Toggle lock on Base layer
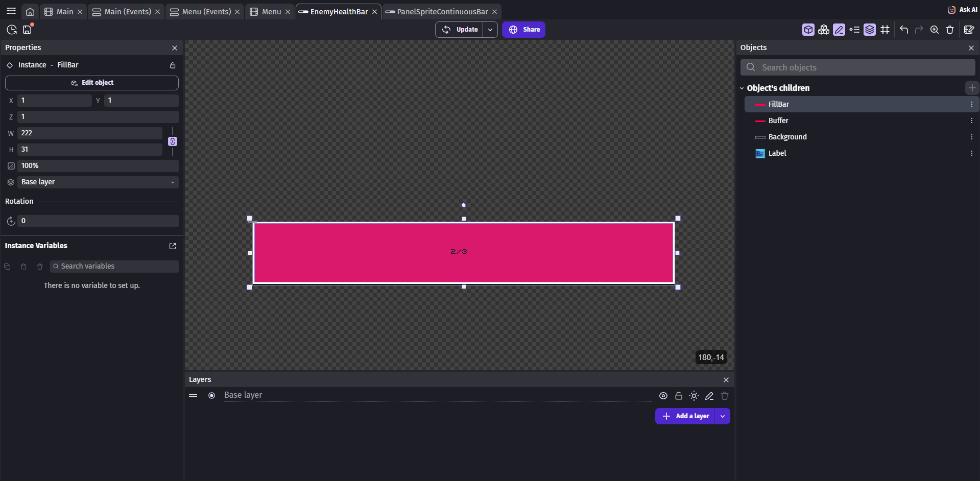Screen dimensions: 980x481 [x=678, y=396]
